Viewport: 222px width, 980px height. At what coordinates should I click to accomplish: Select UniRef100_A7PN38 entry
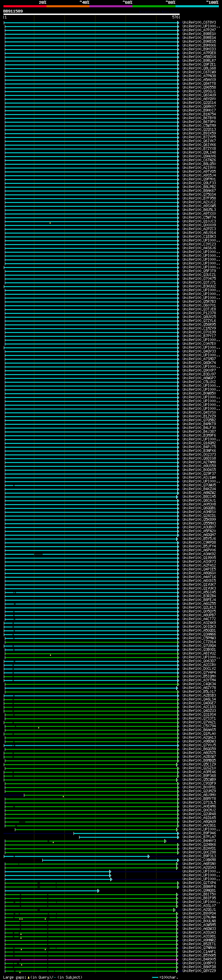tap(199, 76)
